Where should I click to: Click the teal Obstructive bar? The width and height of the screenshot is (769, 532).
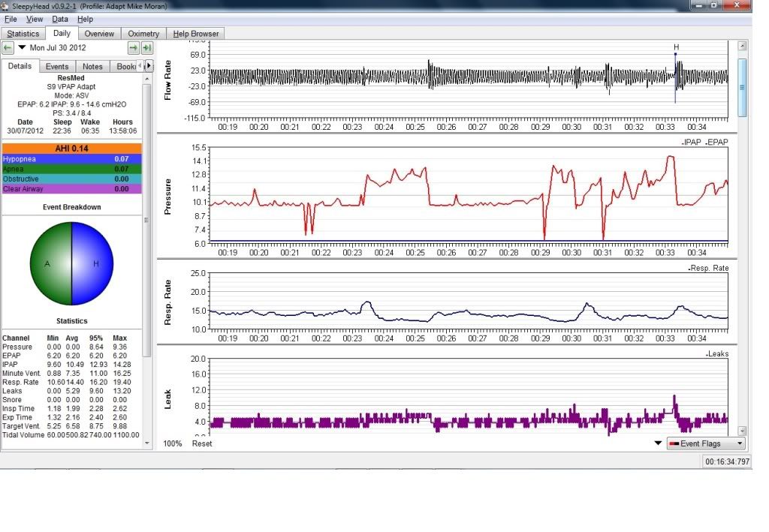71,179
